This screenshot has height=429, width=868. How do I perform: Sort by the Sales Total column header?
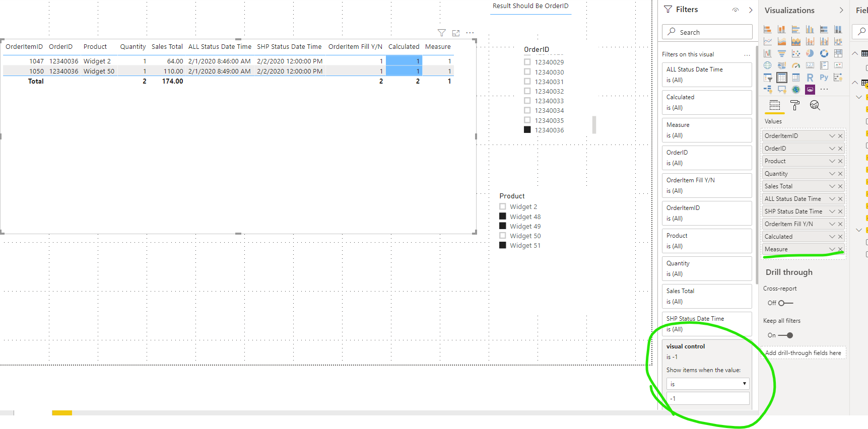[x=167, y=47]
